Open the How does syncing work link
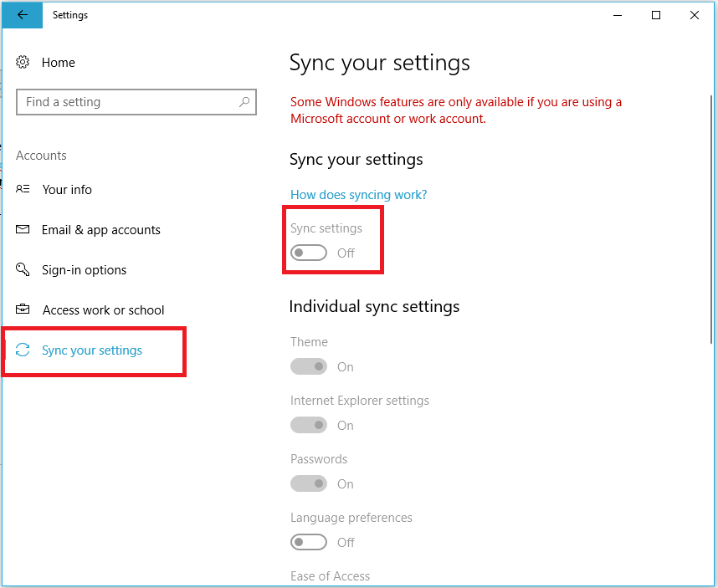Viewport: 718px width, 588px height. pos(358,195)
